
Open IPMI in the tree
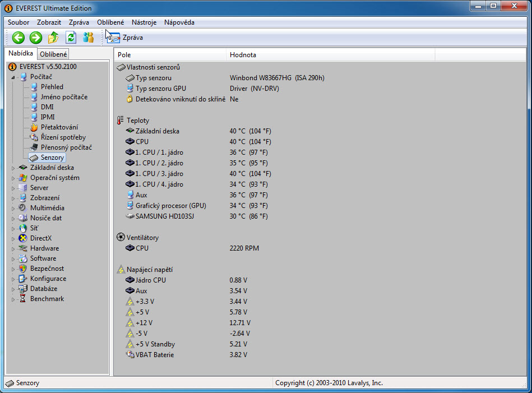coord(48,117)
